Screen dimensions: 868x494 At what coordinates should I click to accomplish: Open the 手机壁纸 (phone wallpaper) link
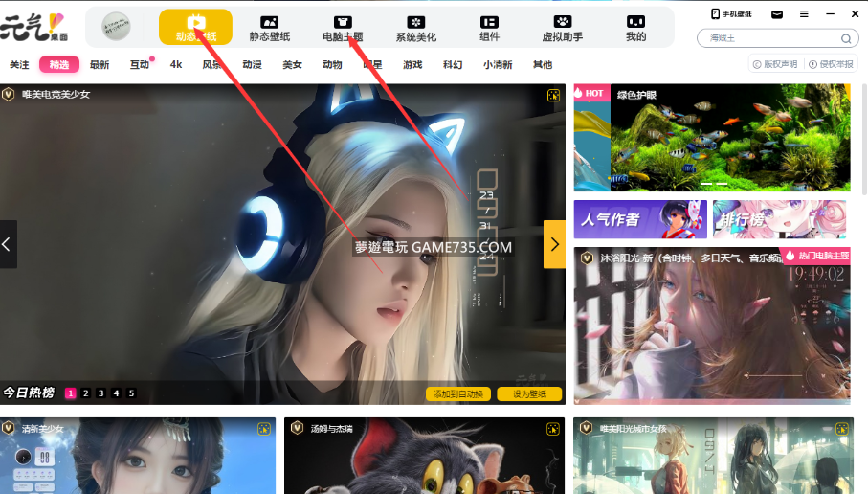(732, 13)
